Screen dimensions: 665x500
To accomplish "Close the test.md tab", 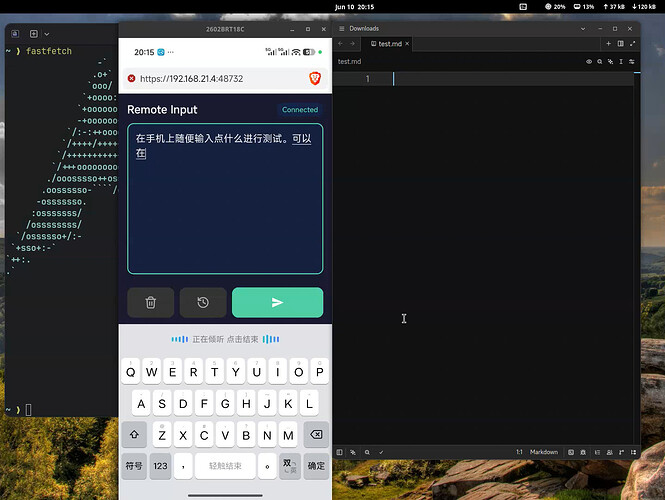I will [x=407, y=43].
